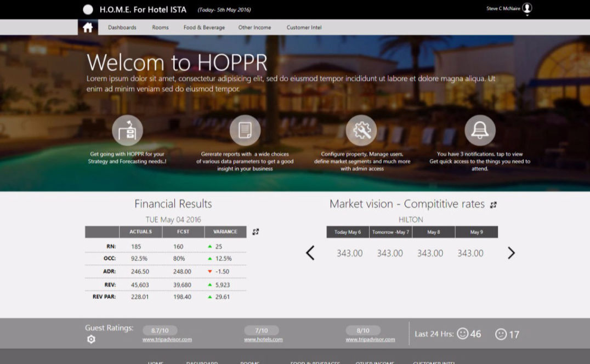590x364 pixels.
Task: Click the Strategy and Forecasting desk icon
Action: tap(128, 130)
